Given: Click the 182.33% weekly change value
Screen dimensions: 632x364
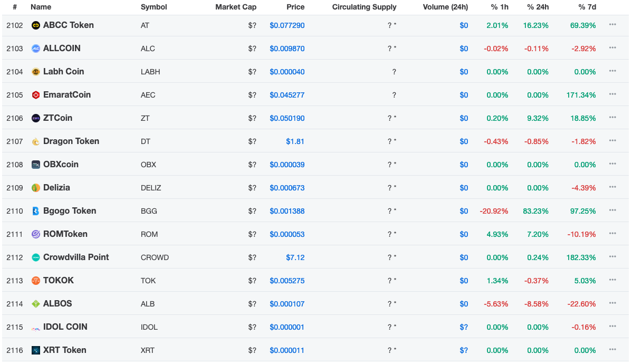Looking at the screenshot, I should (581, 257).
